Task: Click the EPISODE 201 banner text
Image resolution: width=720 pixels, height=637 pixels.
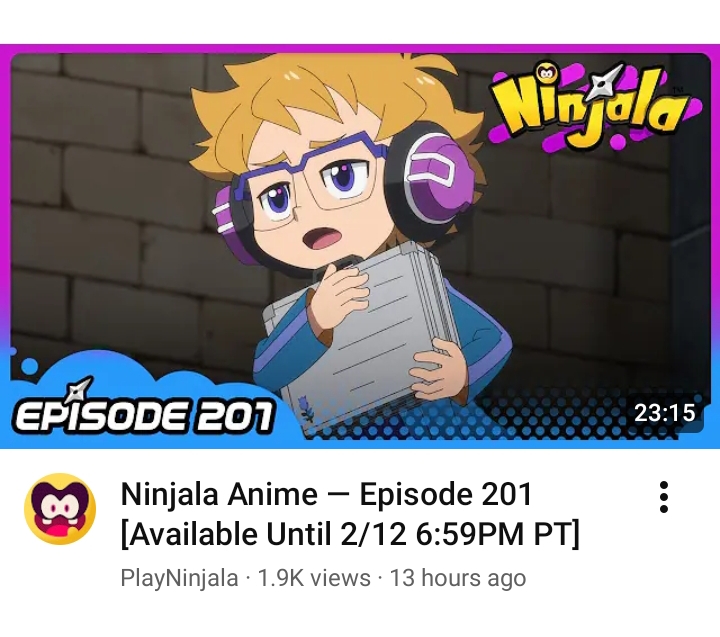Action: click(144, 415)
